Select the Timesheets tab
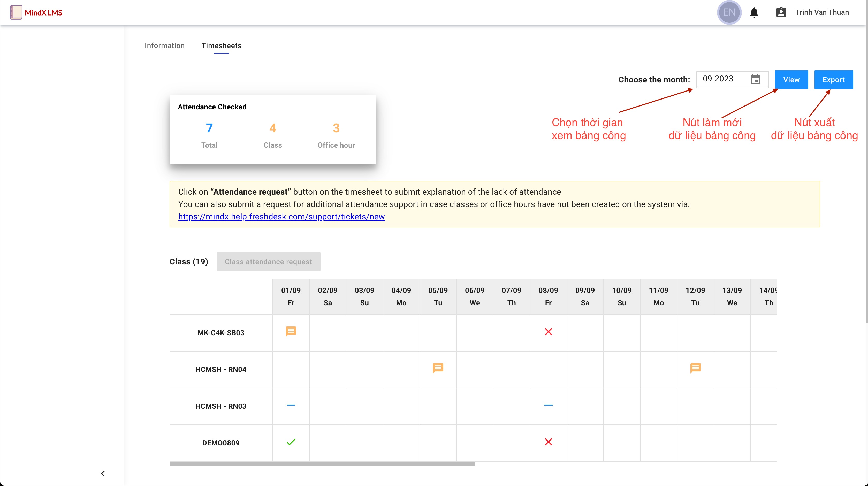868x486 pixels. [x=221, y=45]
